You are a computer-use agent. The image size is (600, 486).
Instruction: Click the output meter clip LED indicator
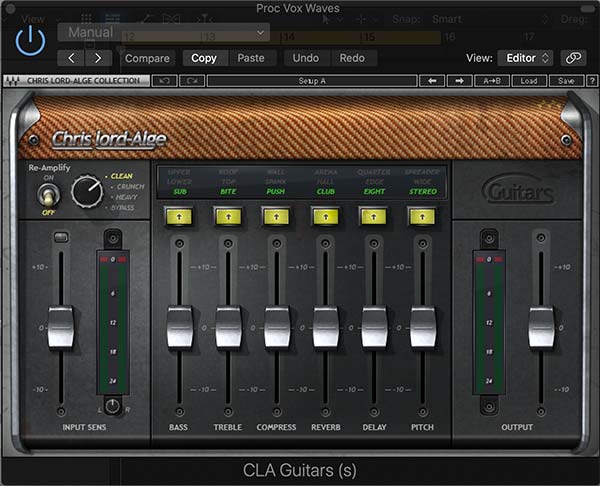tap(489, 259)
